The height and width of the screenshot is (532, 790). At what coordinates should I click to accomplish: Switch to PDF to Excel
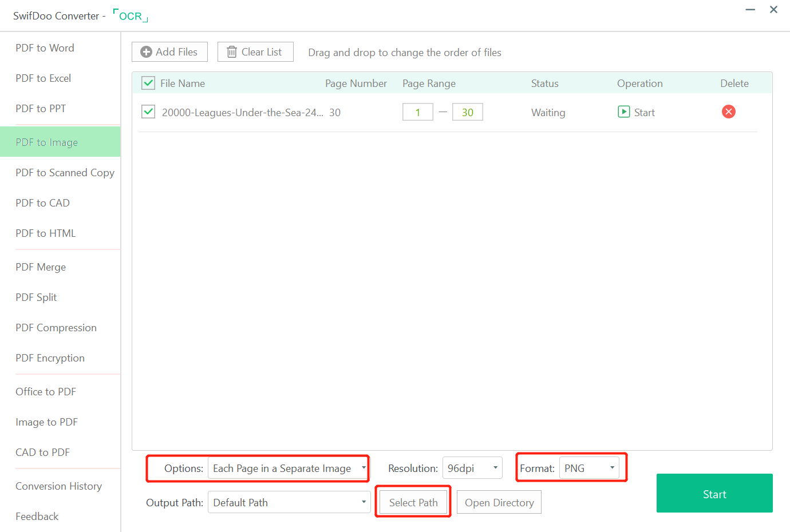(44, 78)
